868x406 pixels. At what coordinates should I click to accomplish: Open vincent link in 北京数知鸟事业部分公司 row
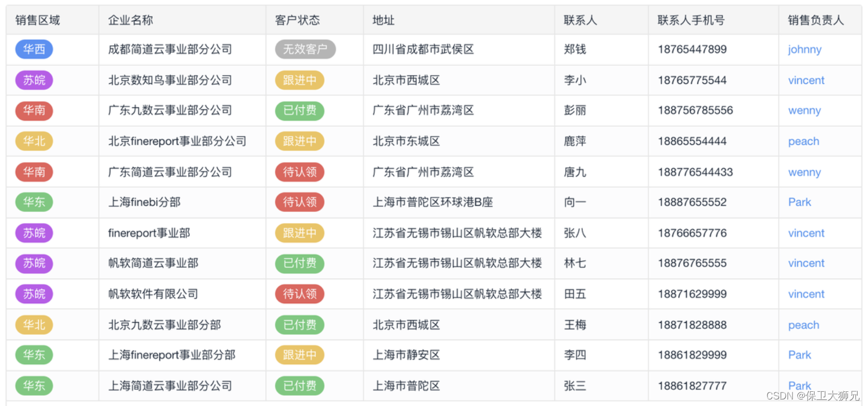[x=806, y=80]
